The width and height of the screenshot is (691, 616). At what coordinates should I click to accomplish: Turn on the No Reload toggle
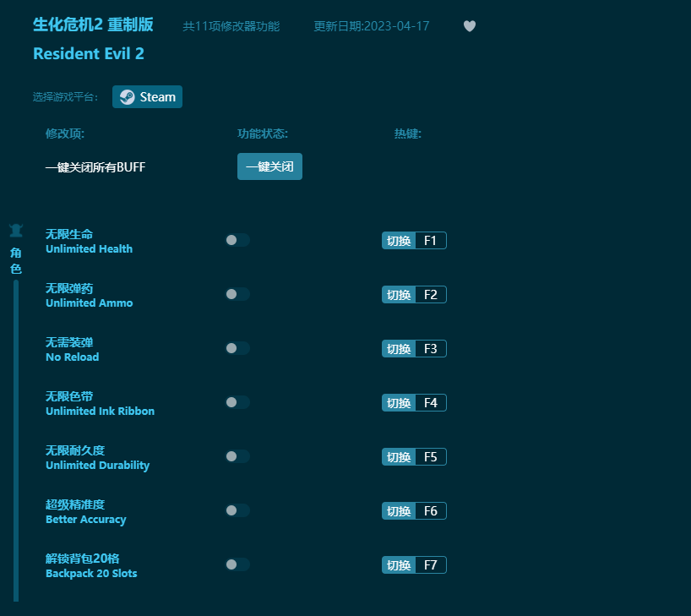tap(237, 348)
